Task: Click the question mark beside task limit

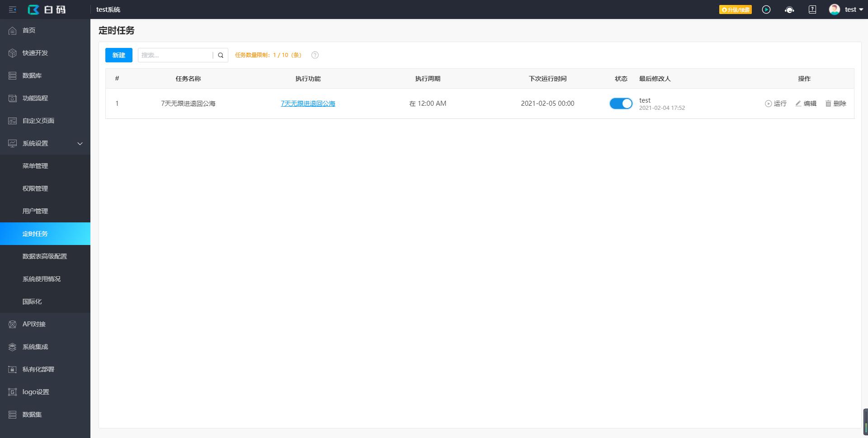Action: click(x=315, y=55)
